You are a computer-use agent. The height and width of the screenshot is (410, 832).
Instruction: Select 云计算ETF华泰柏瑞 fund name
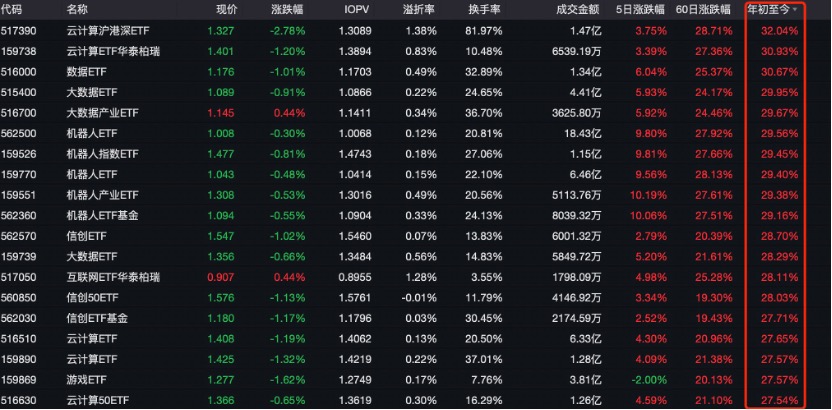coord(114,51)
